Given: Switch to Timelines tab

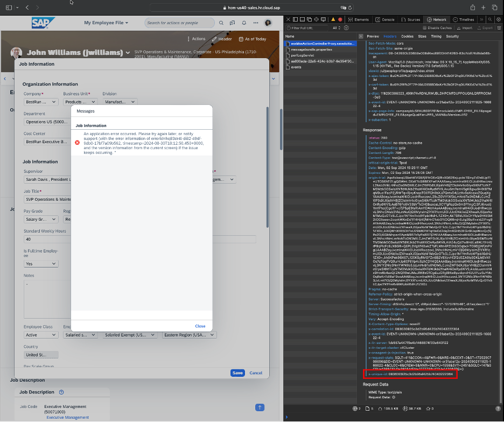Looking at the screenshot, I should 464,19.
